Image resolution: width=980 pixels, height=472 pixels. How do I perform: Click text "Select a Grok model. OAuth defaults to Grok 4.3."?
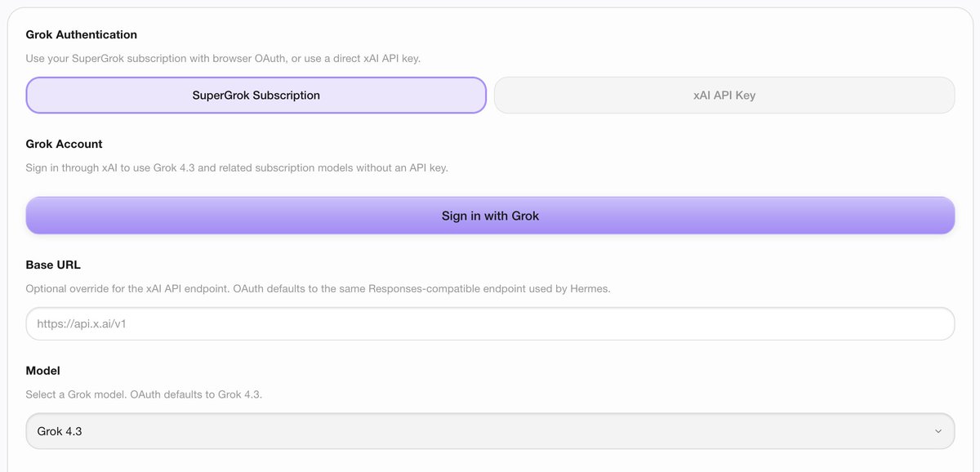click(144, 394)
